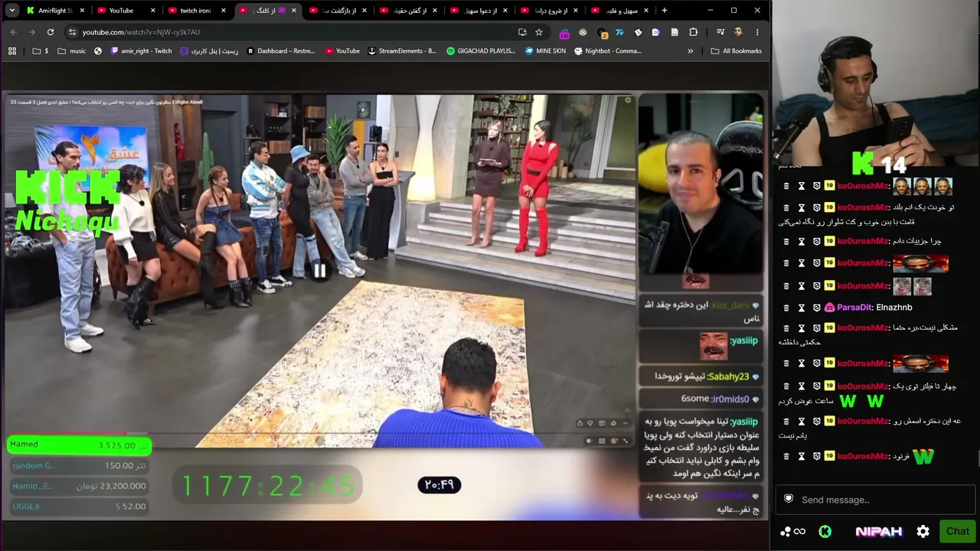Click the Kick logo beside the chat emote button
The height and width of the screenshot is (551, 980).
click(x=825, y=531)
